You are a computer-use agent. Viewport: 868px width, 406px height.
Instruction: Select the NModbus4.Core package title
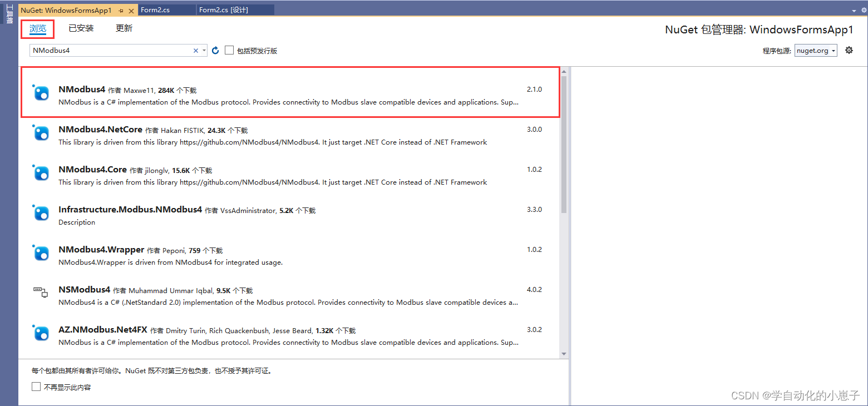pos(92,170)
